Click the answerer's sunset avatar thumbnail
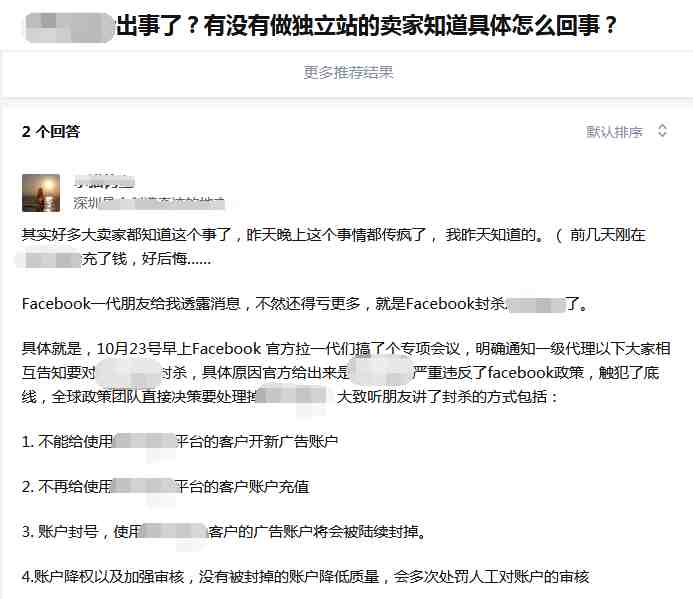The image size is (693, 599). coord(41,193)
